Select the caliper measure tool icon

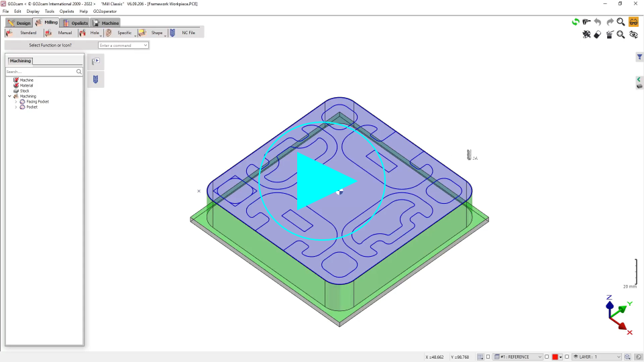pos(587,22)
